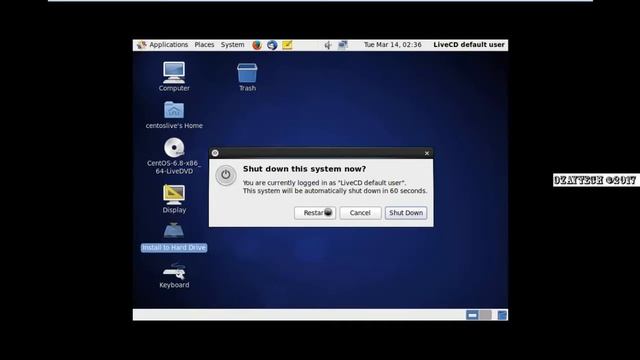Click the bottom panel trash applet icon
The height and width of the screenshot is (360, 640).
coord(502,315)
